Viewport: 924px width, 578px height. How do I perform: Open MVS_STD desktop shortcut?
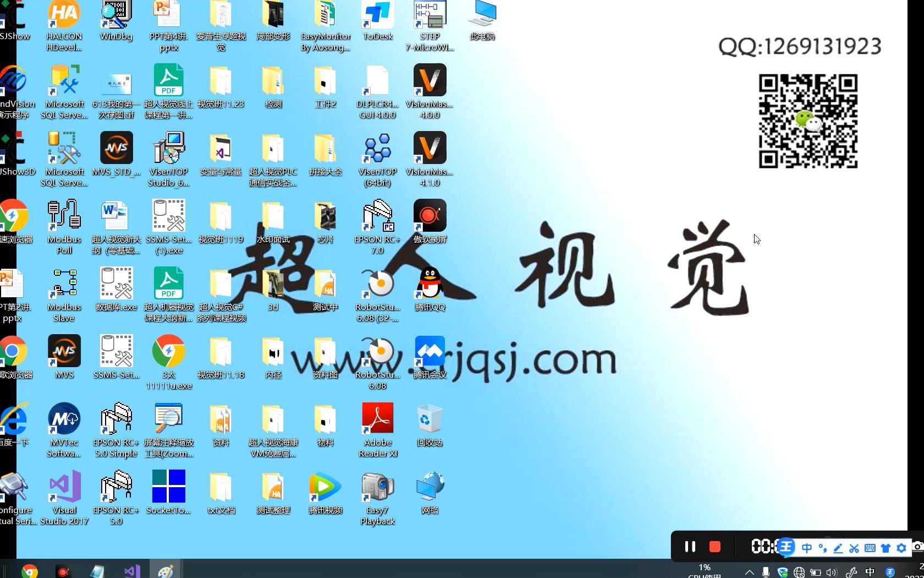116,154
